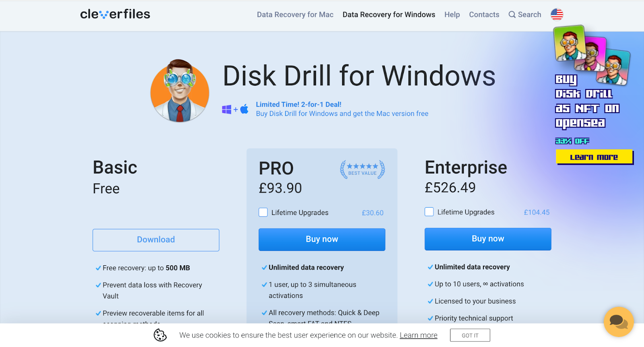Click 'All recovery methods: Quick & Deep' feature
This screenshot has height=347, width=644.
[x=324, y=313]
